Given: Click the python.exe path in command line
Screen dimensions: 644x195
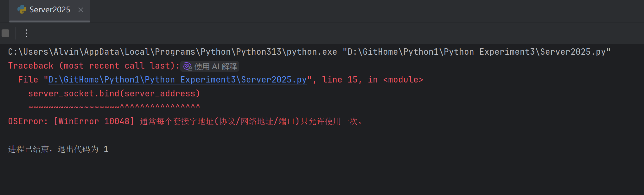Looking at the screenshot, I should click(x=172, y=52).
